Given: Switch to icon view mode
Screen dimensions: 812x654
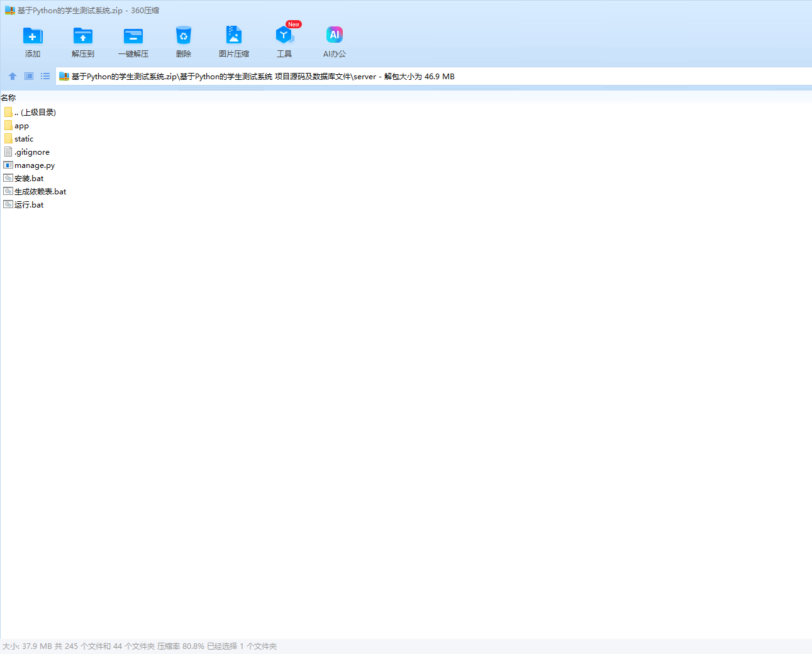Looking at the screenshot, I should tap(29, 76).
